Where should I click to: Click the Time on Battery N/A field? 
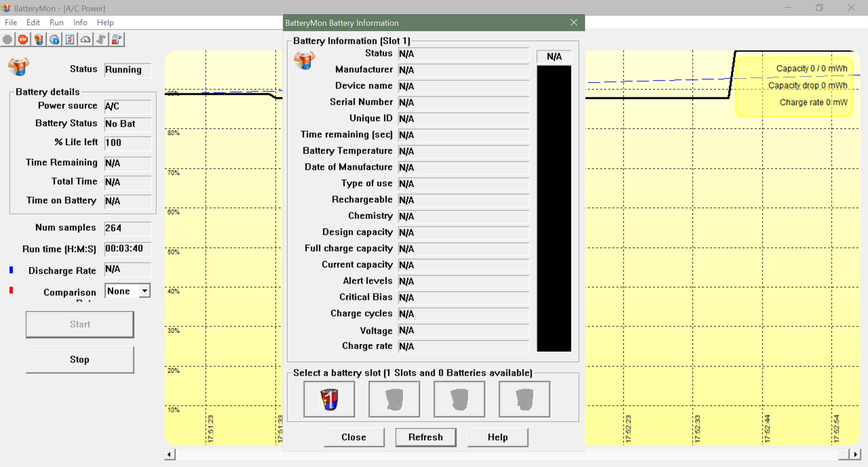(128, 201)
